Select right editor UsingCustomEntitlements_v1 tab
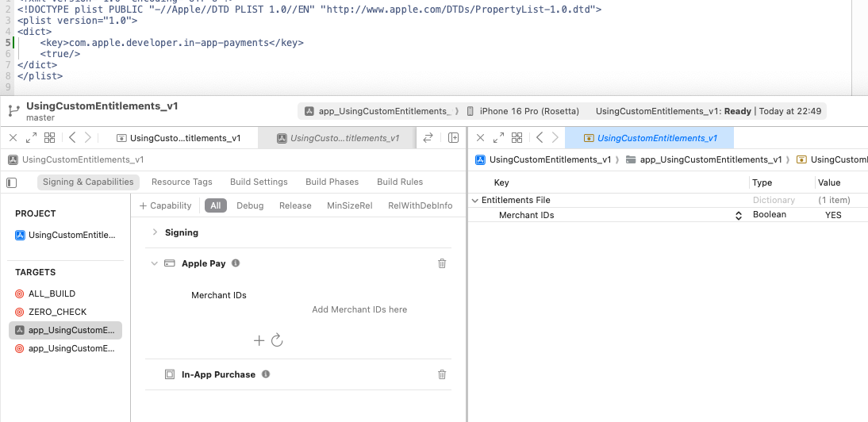The image size is (868, 422). pos(651,138)
